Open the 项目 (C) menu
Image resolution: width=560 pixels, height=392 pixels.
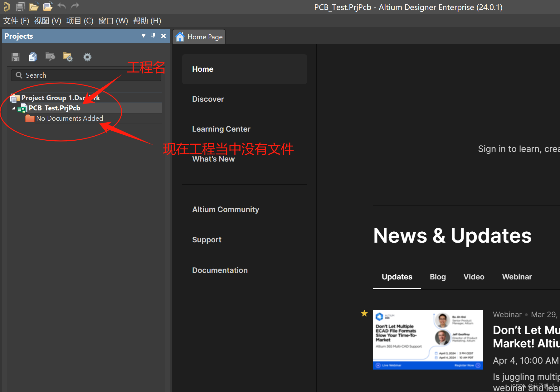tap(80, 21)
